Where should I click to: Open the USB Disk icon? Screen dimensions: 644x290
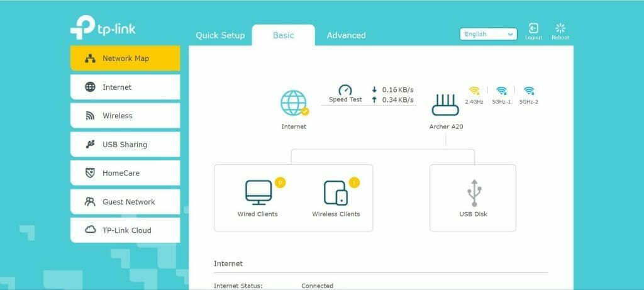click(x=474, y=193)
